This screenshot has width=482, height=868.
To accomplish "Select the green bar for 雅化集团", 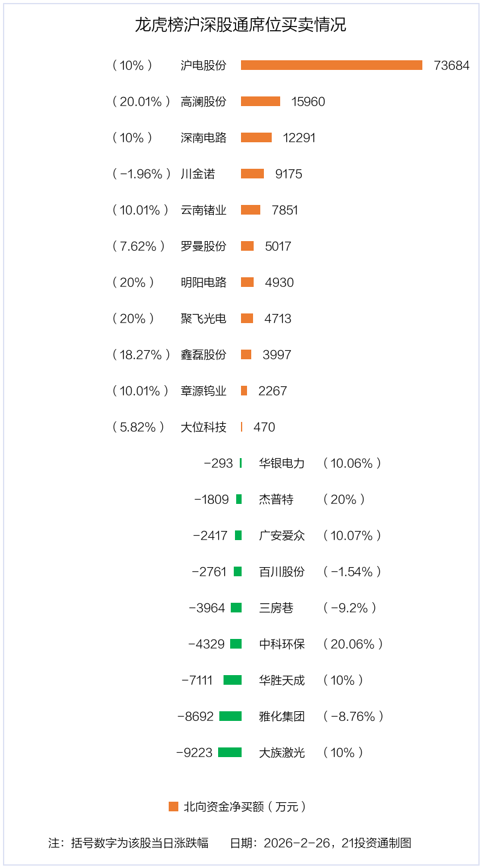I will (x=230, y=716).
